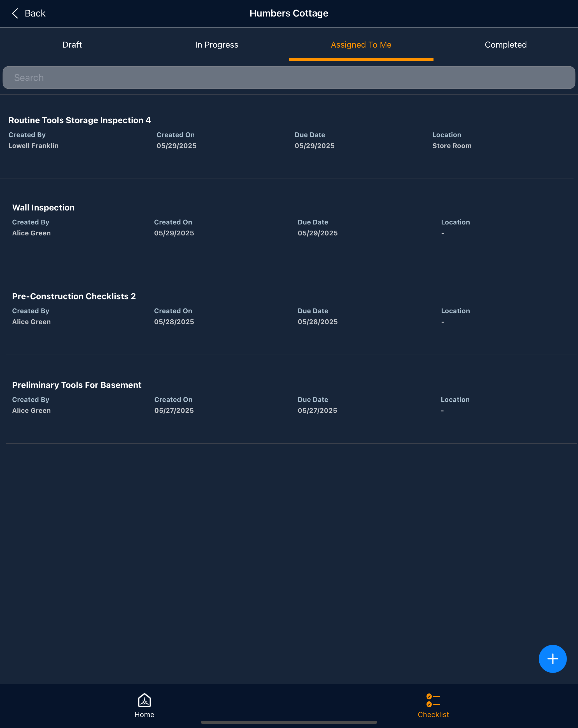Open Home via the house icon
578x728 pixels.
[144, 700]
